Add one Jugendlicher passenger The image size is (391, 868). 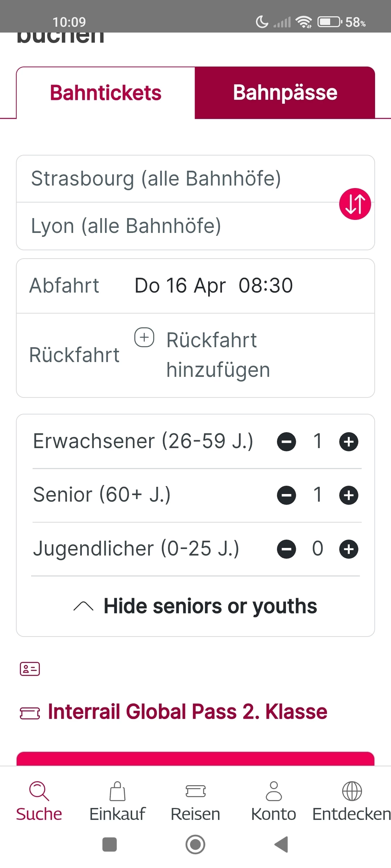click(349, 549)
